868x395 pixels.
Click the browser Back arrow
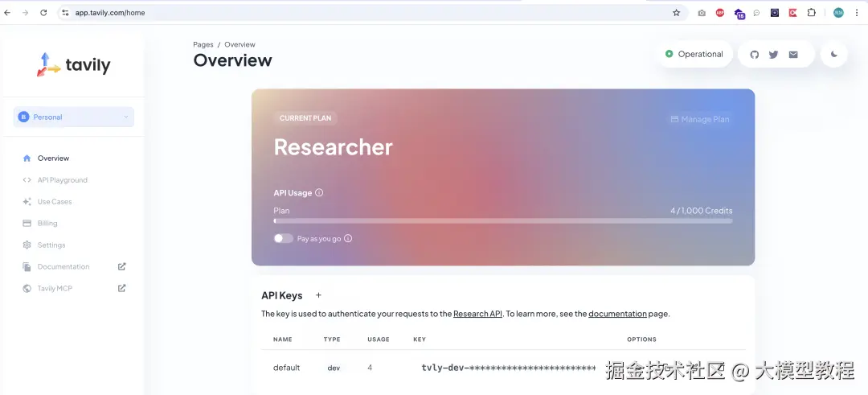(x=7, y=13)
